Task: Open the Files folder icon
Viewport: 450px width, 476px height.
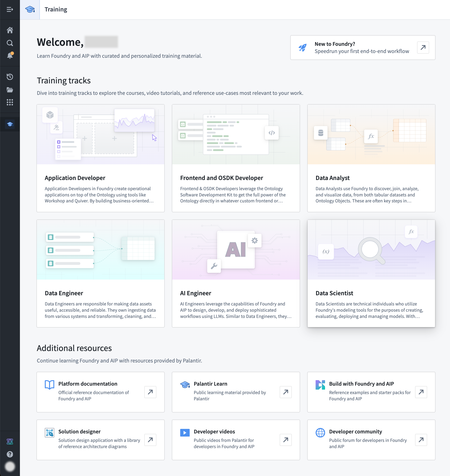Action: point(10,90)
